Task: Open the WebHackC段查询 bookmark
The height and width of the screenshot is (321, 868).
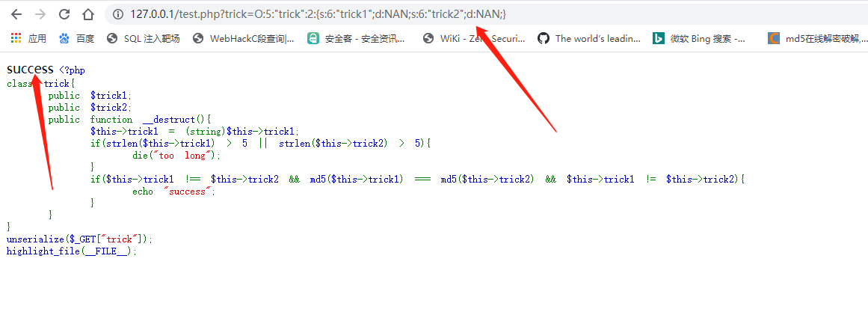Action: pos(244,38)
